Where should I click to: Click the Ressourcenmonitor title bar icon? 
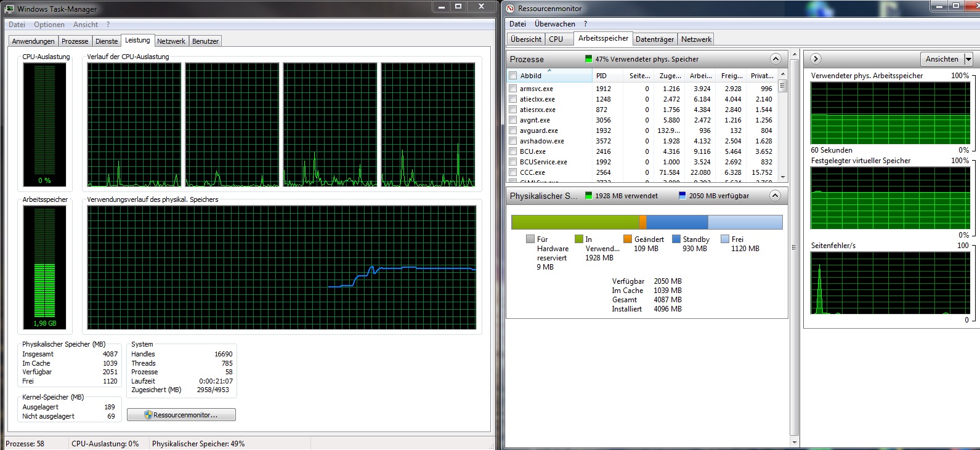[x=510, y=8]
